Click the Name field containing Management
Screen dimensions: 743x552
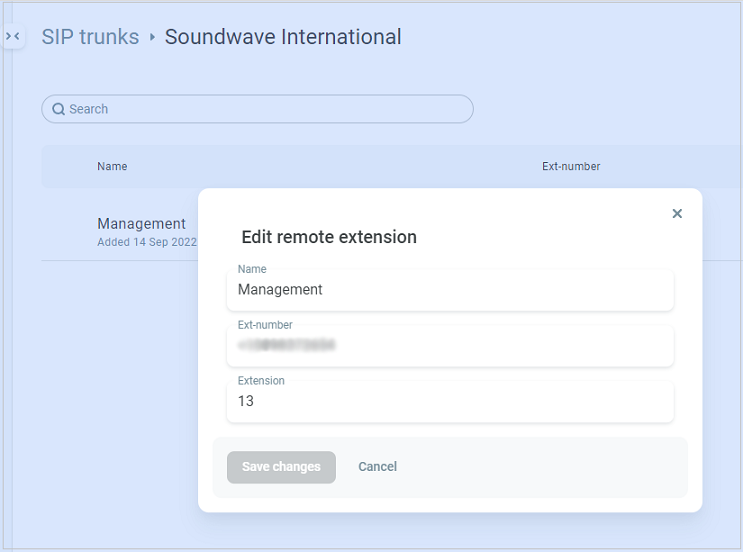[450, 290]
